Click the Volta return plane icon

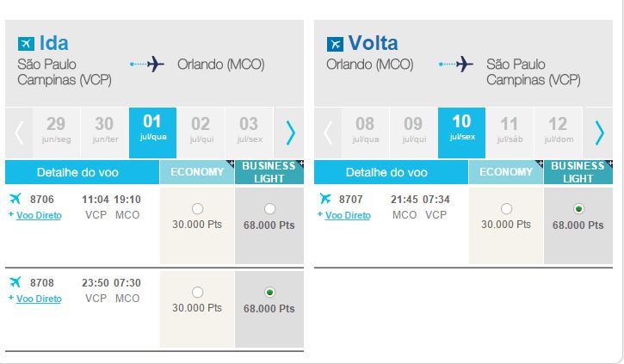(x=335, y=44)
